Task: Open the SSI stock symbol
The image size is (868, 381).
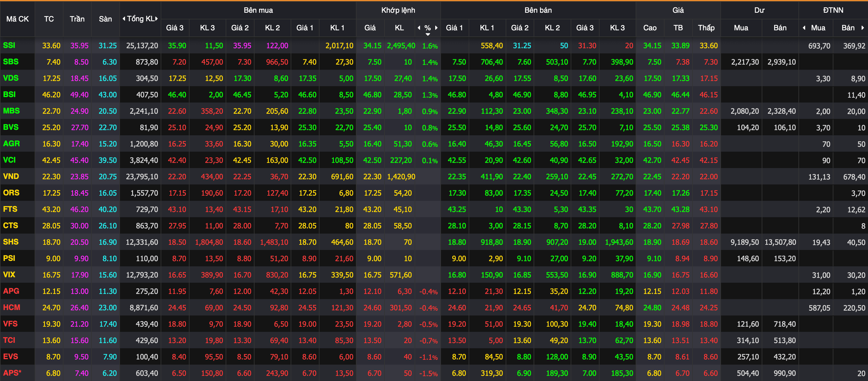Action: point(9,45)
